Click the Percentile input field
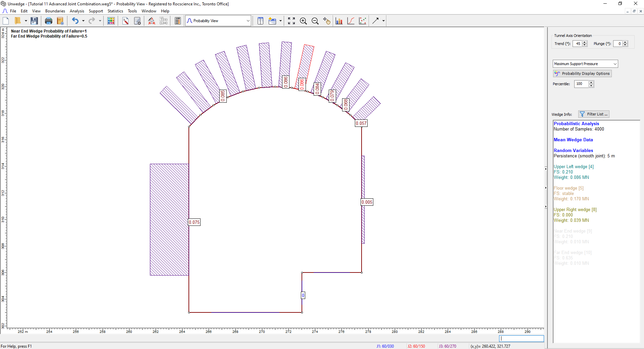The image size is (644, 349). [581, 84]
